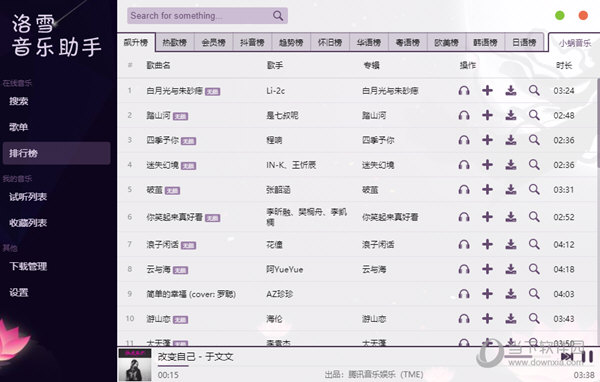Click the download icon for 踏山河
The width and height of the screenshot is (600, 382).
coord(510,115)
